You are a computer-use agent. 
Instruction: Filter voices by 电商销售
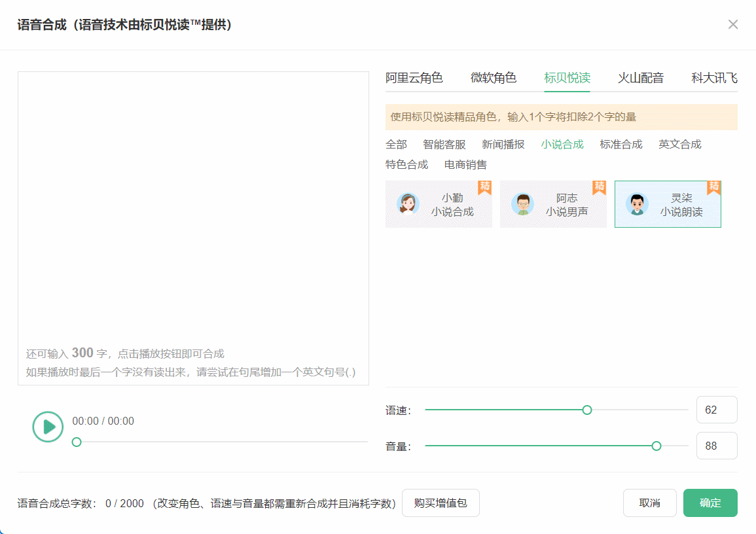click(x=465, y=165)
